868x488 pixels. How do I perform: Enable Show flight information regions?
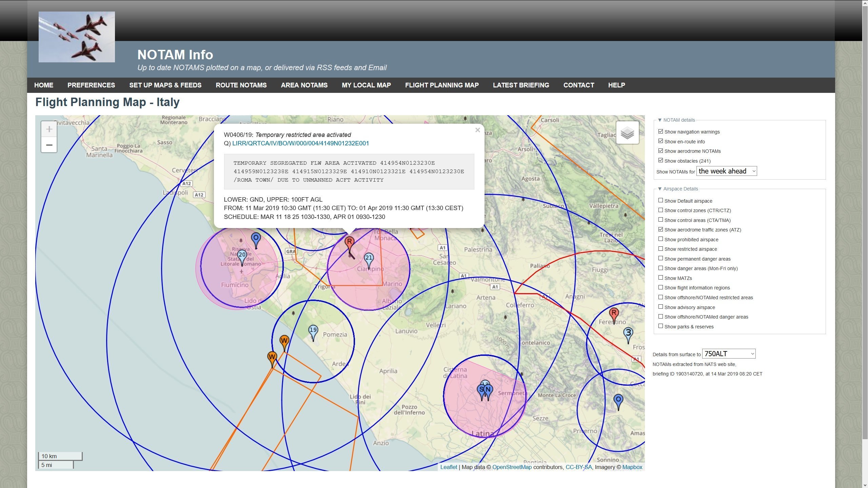(660, 287)
